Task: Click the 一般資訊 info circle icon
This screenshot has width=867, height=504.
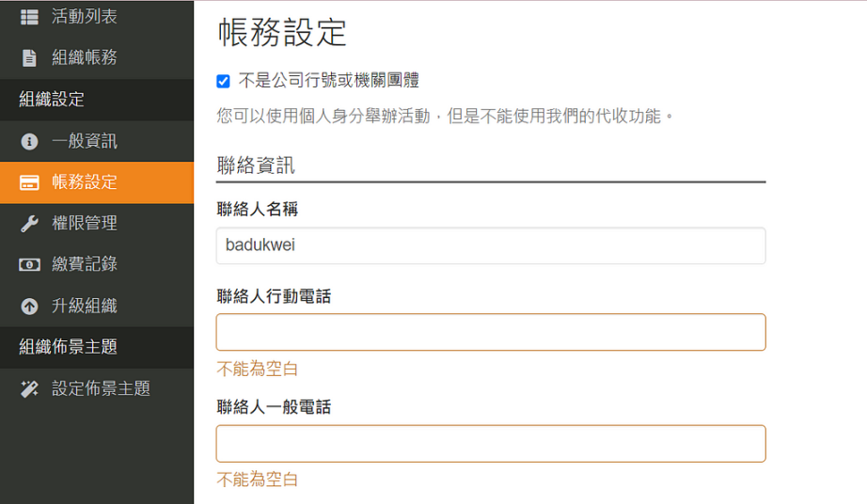Action: point(29,141)
